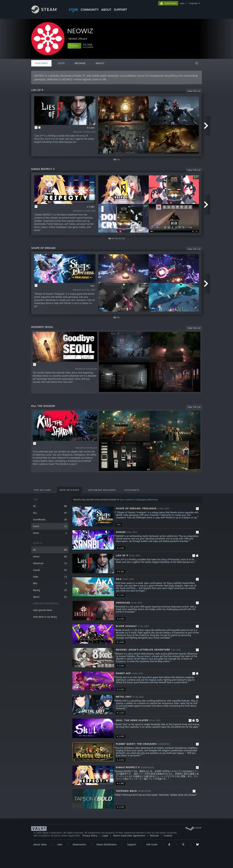Open the Plebby Quest capsule image
233x868 pixels.
pyautogui.click(x=93, y=752)
